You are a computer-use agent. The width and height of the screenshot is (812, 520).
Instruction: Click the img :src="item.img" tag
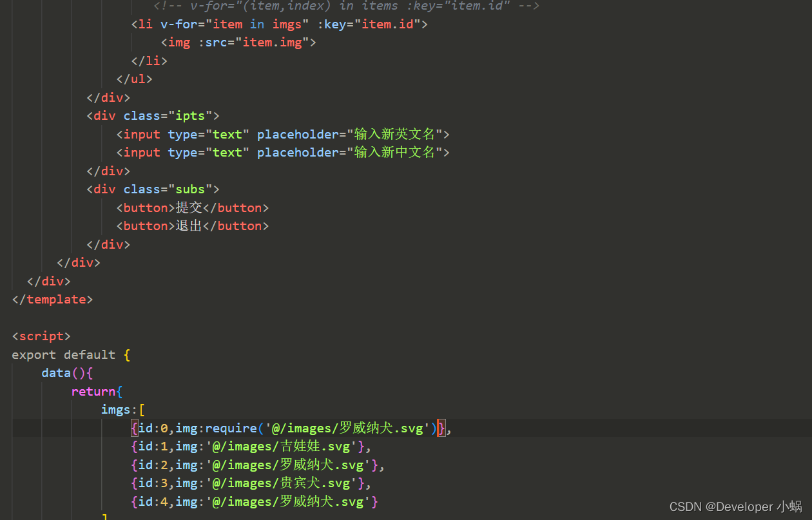(x=238, y=43)
